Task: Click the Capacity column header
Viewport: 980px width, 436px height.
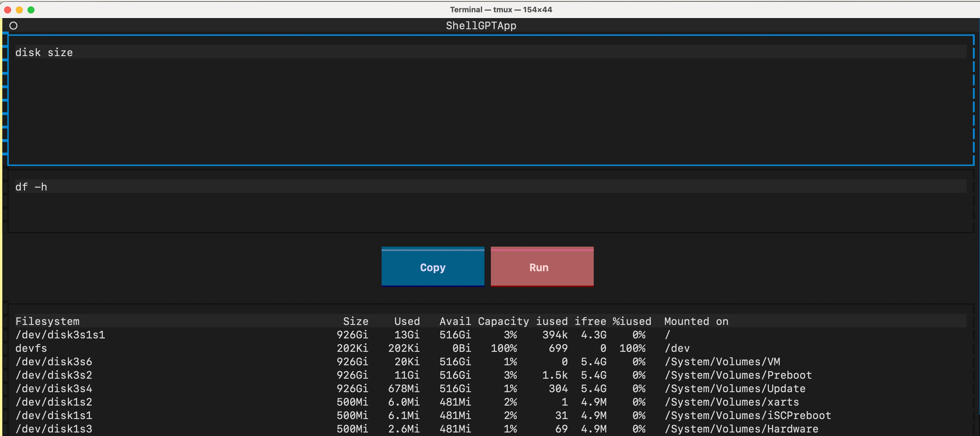Action: pos(503,321)
